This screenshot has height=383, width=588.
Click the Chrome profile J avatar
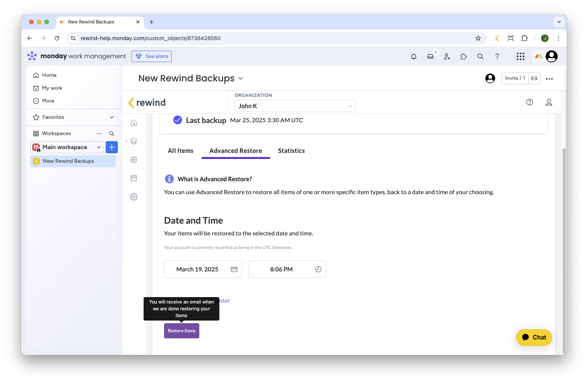545,38
